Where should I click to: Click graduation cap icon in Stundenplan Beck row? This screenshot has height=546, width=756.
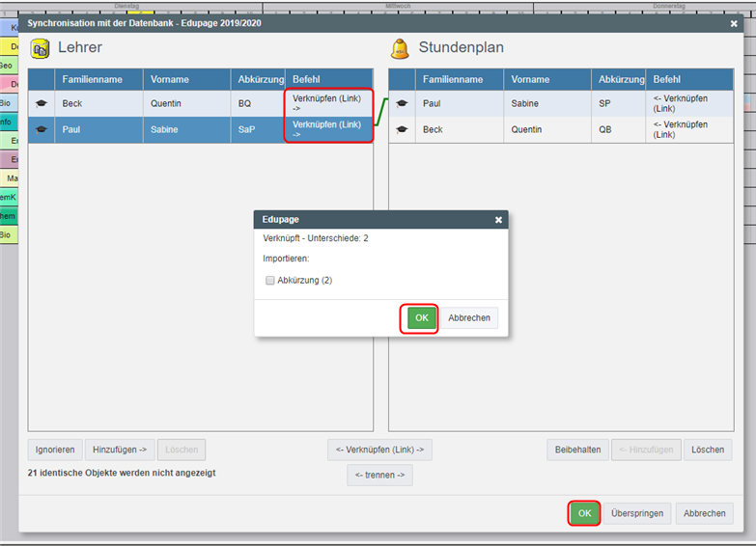point(402,129)
